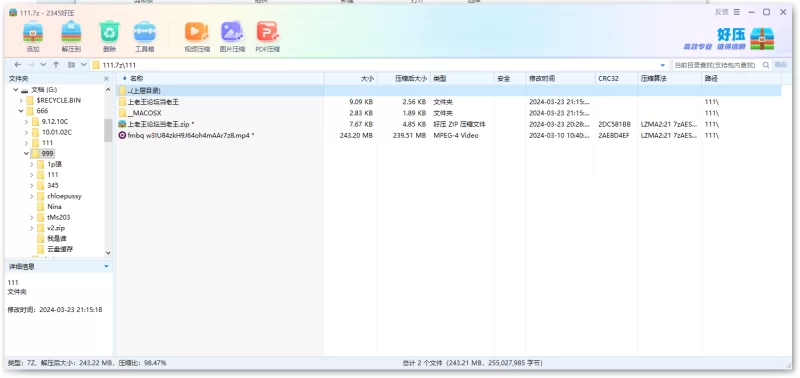
Task: Expand the 345 tree node
Action: click(x=32, y=185)
